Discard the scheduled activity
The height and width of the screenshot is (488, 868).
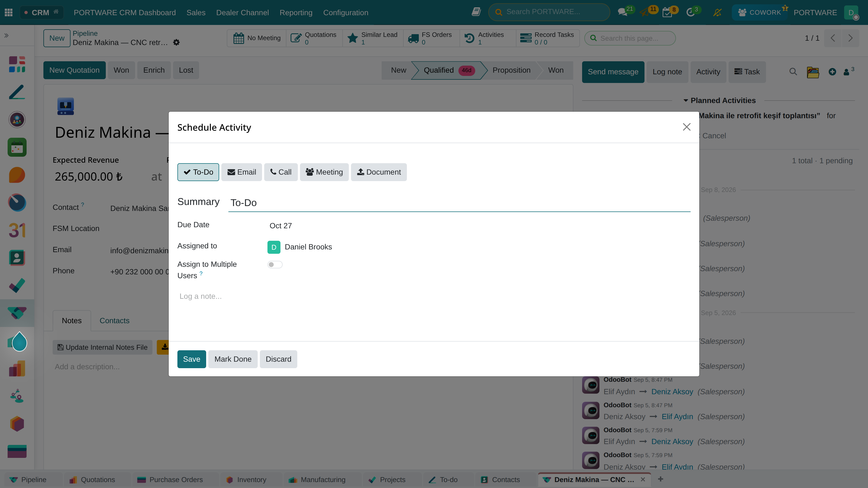pyautogui.click(x=278, y=359)
